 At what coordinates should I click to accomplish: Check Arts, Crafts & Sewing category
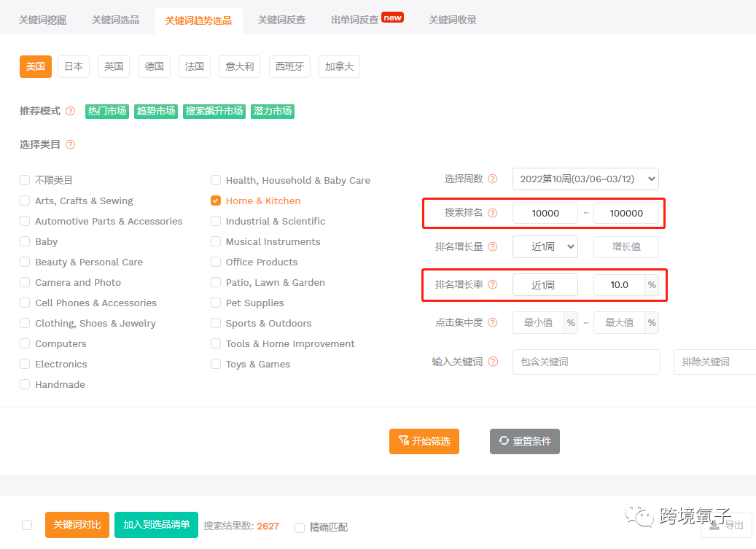tap(25, 200)
